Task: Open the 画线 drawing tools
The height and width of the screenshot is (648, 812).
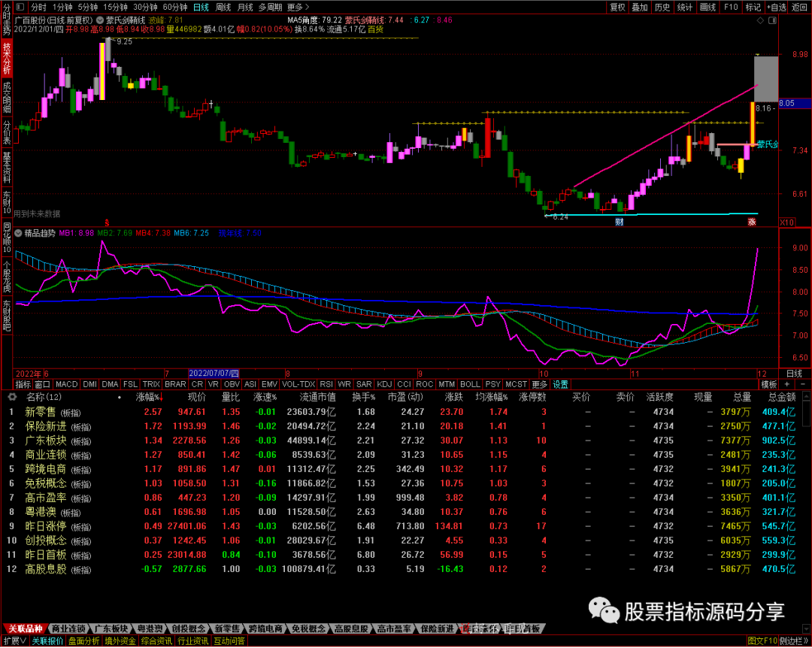Action: [x=707, y=8]
